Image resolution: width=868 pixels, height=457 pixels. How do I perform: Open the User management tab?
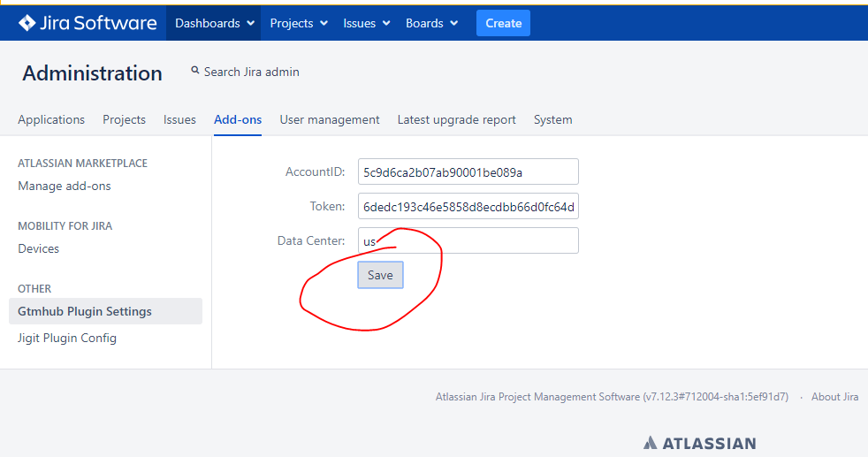(330, 119)
